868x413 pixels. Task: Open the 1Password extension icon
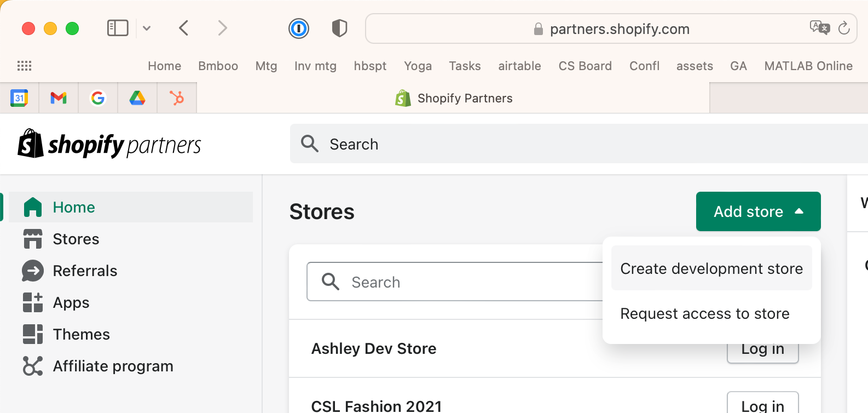pyautogui.click(x=299, y=28)
